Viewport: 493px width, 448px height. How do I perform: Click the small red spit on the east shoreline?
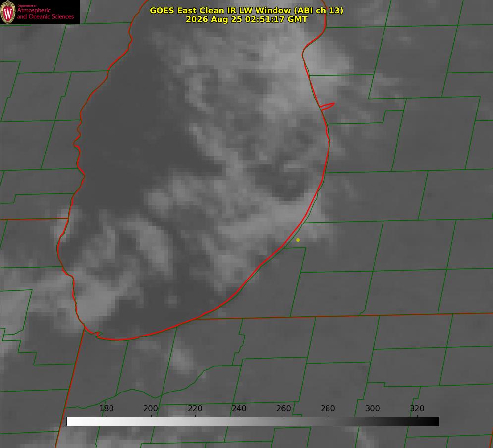coord(327,106)
